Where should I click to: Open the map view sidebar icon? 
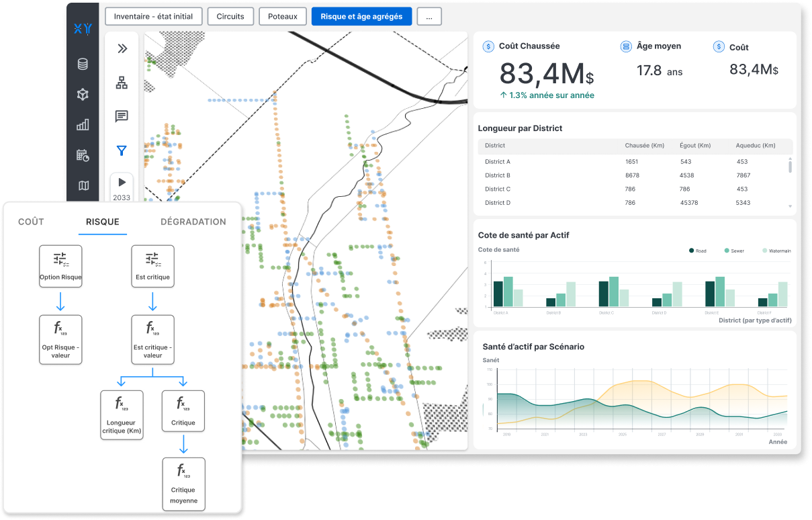tap(83, 185)
